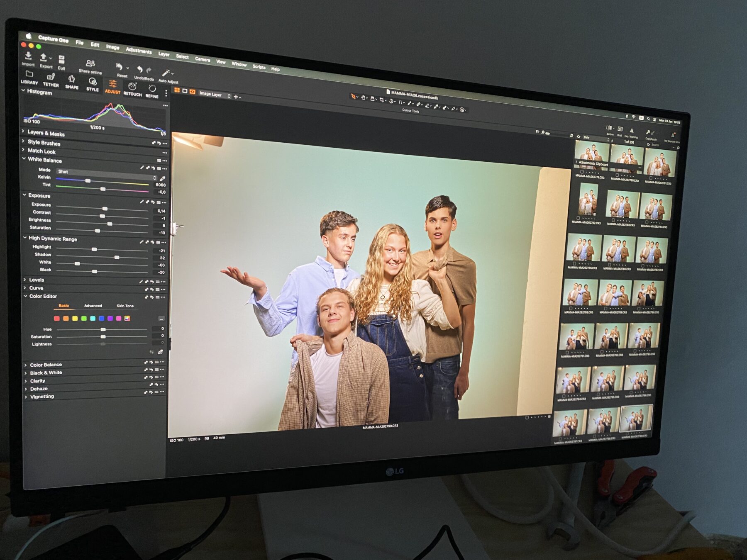
Task: Open the Adjustments menu
Action: pyautogui.click(x=139, y=51)
